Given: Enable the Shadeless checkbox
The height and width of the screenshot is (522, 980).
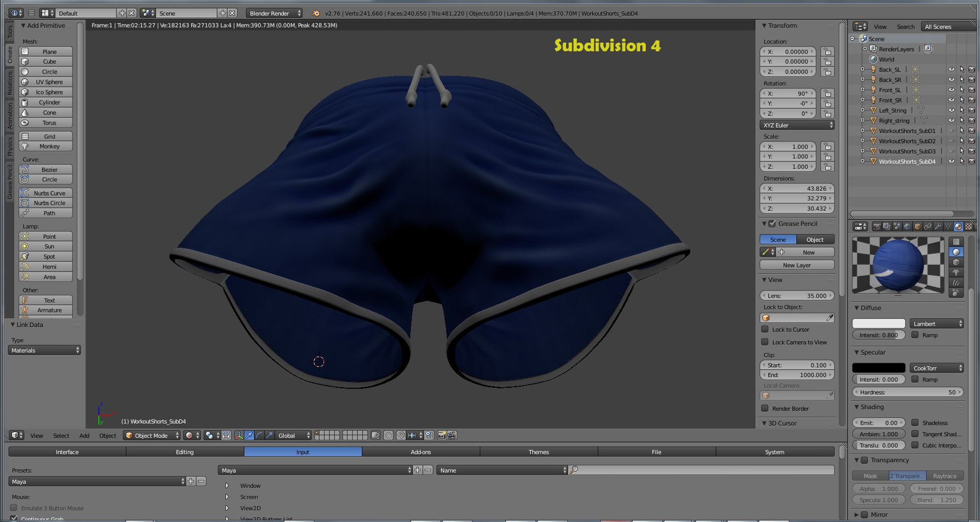Looking at the screenshot, I should tap(915, 422).
